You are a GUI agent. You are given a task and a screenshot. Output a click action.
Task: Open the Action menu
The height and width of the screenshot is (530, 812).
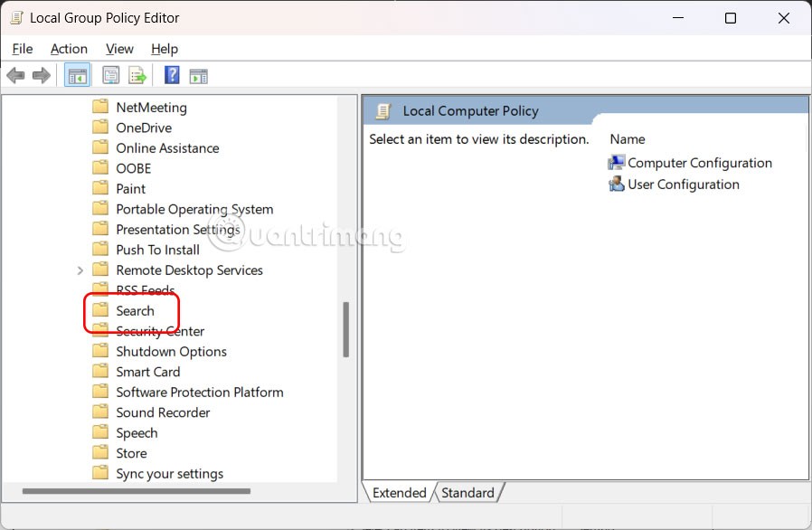(x=69, y=49)
